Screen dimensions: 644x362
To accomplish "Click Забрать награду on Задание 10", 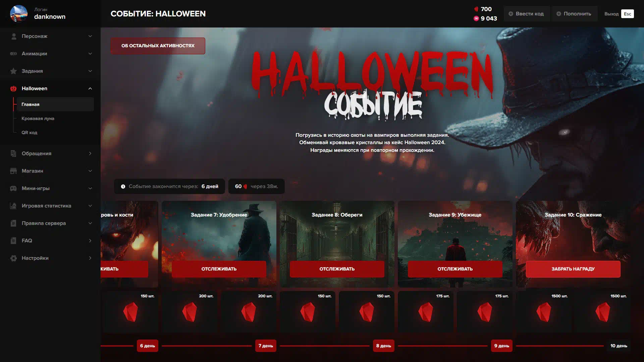I will pos(573,269).
